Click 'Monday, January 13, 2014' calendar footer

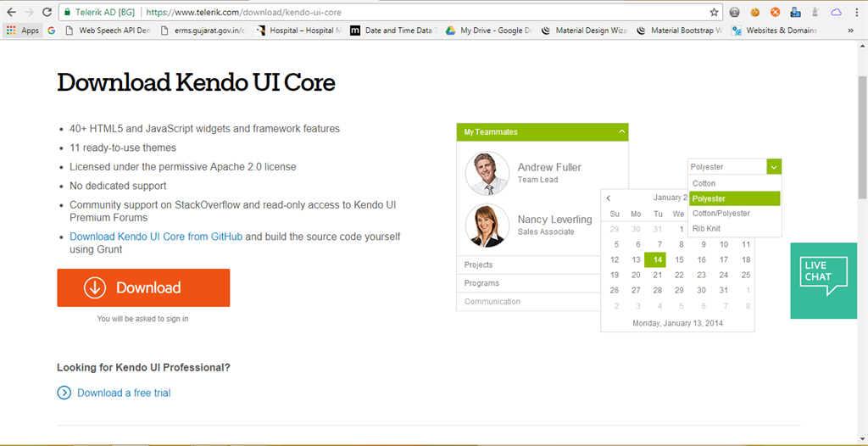pos(677,323)
